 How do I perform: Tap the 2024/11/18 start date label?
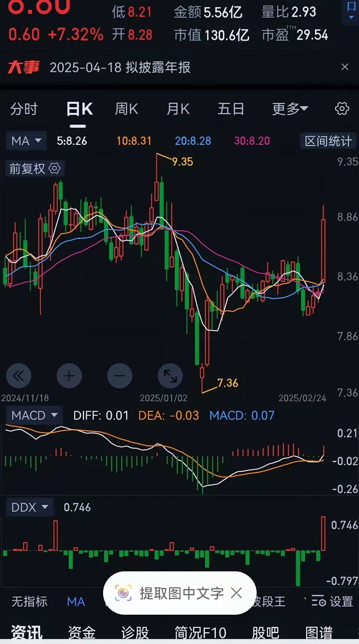click(25, 398)
